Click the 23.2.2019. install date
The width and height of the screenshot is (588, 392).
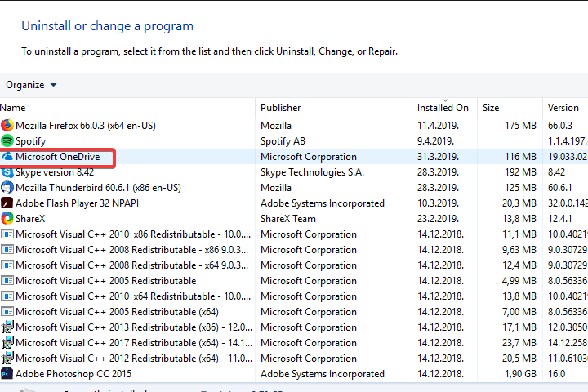click(x=438, y=218)
